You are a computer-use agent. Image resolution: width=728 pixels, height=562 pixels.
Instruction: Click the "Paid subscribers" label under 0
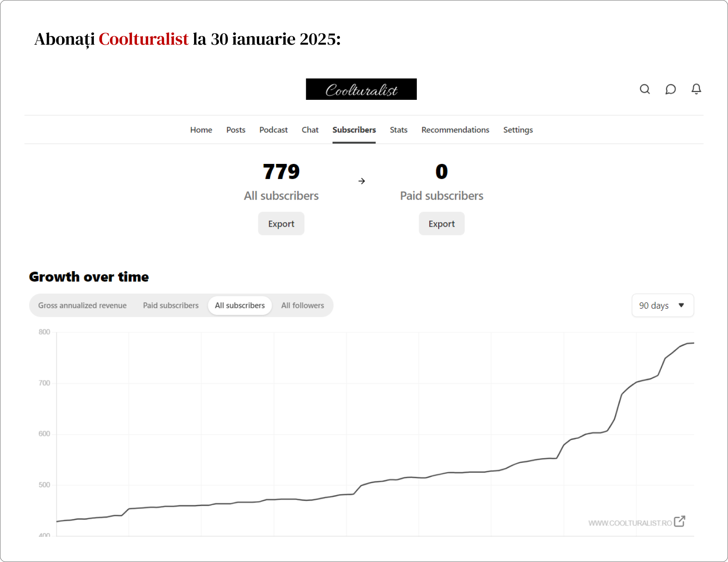pyautogui.click(x=442, y=196)
